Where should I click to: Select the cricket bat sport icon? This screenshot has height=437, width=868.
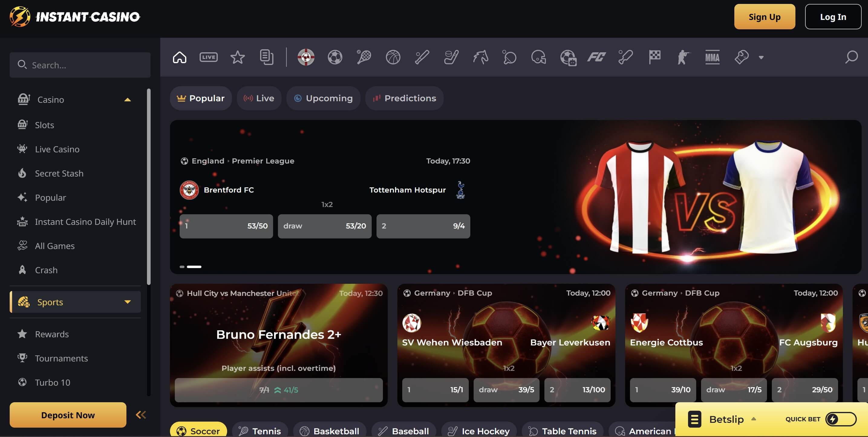625,57
